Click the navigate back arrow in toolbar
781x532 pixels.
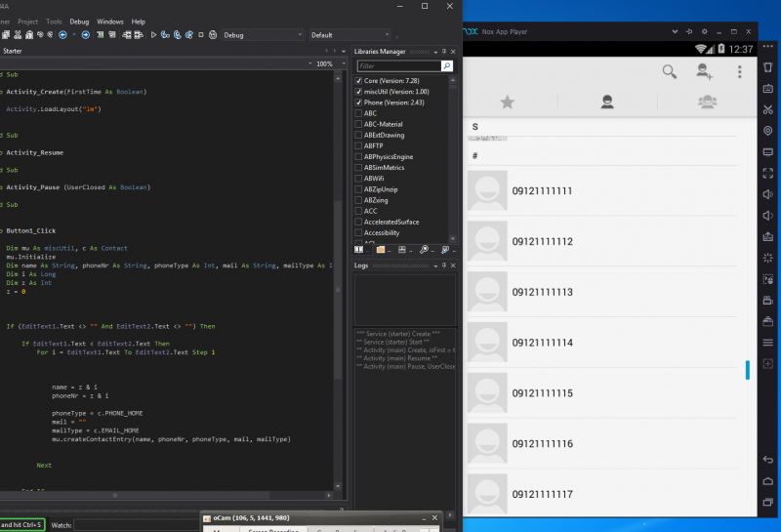point(63,35)
